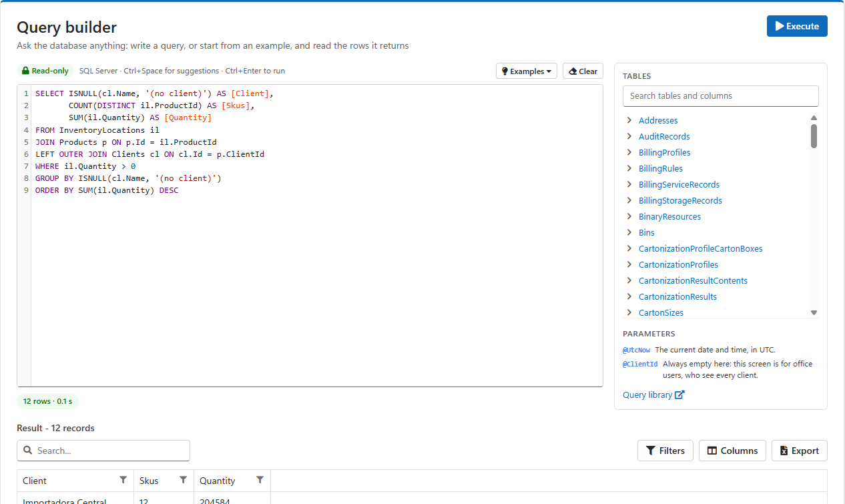This screenshot has height=504, width=845.
Task: Click the @ClientId parameter
Action: pos(640,364)
